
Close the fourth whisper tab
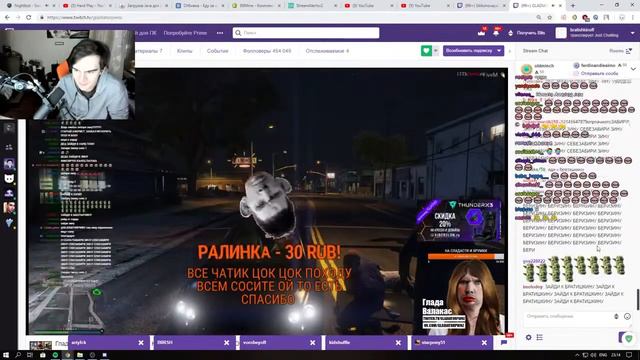click(398, 343)
